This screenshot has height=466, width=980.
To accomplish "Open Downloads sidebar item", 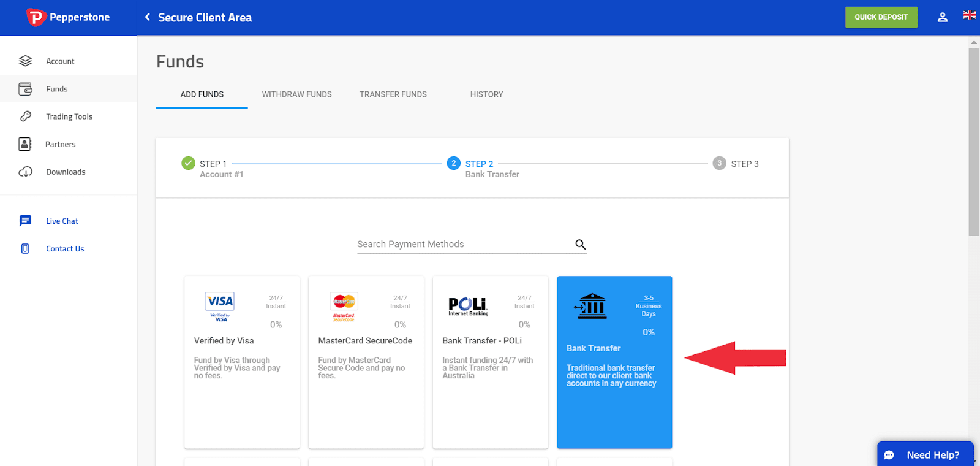I will [x=69, y=172].
